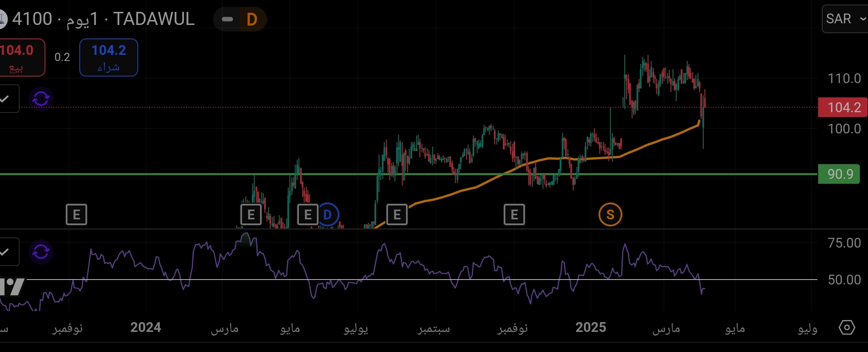
Task: Open earnings marker E right of the blue dividend D
Action: point(397,214)
